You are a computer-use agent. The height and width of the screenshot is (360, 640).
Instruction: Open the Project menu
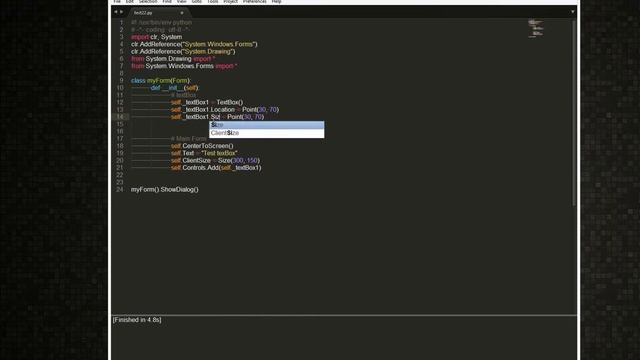tap(231, 2)
